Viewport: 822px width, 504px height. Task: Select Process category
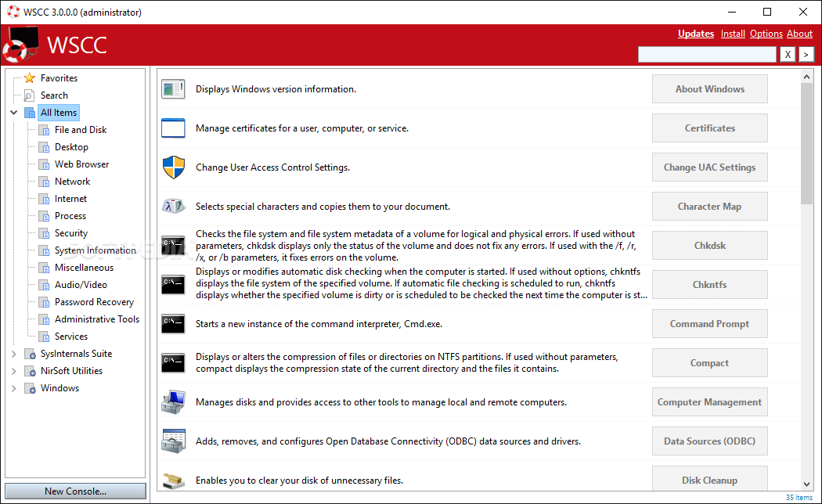click(70, 216)
